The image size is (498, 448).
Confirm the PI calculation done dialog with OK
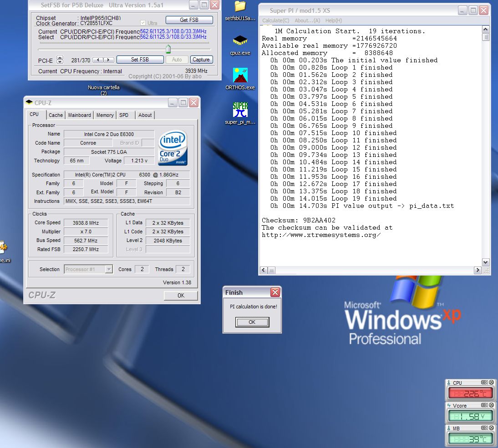252,322
